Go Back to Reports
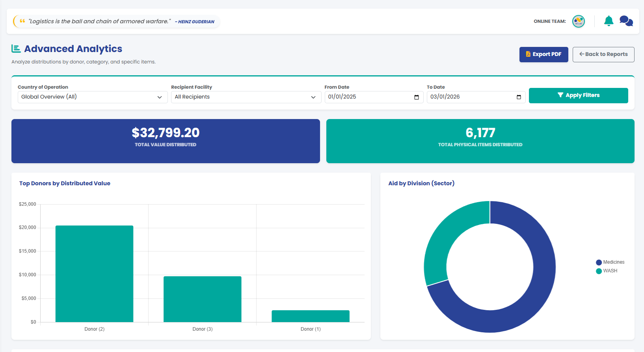 click(603, 54)
